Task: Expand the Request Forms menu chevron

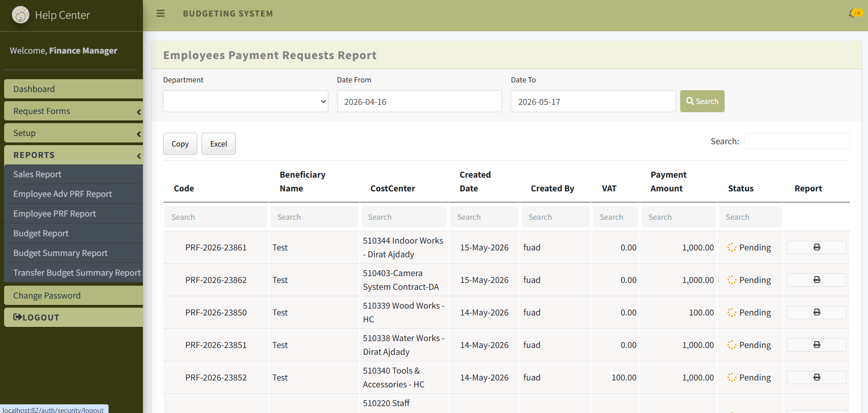Action: [138, 112]
